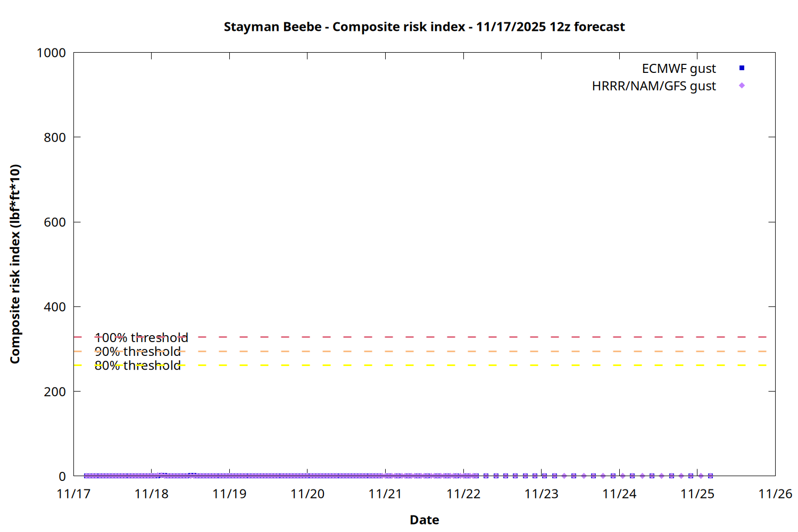Click the 1000 y-axis tick label

coord(51,53)
